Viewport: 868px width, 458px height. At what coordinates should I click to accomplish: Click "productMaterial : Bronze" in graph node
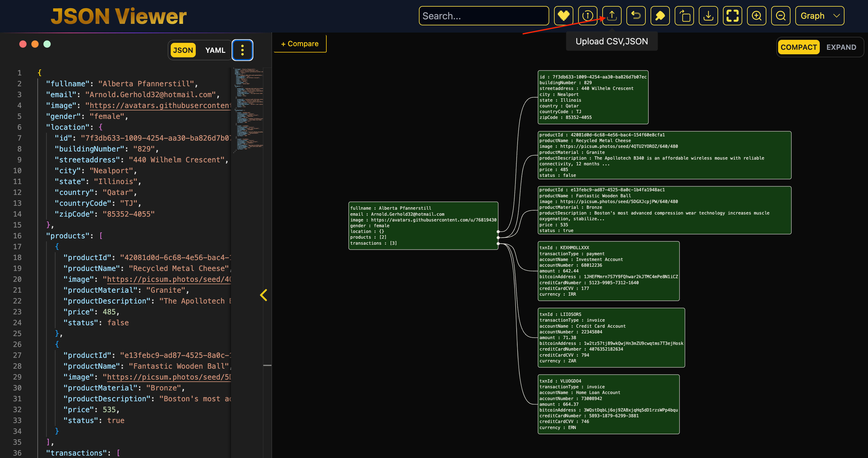click(x=570, y=208)
